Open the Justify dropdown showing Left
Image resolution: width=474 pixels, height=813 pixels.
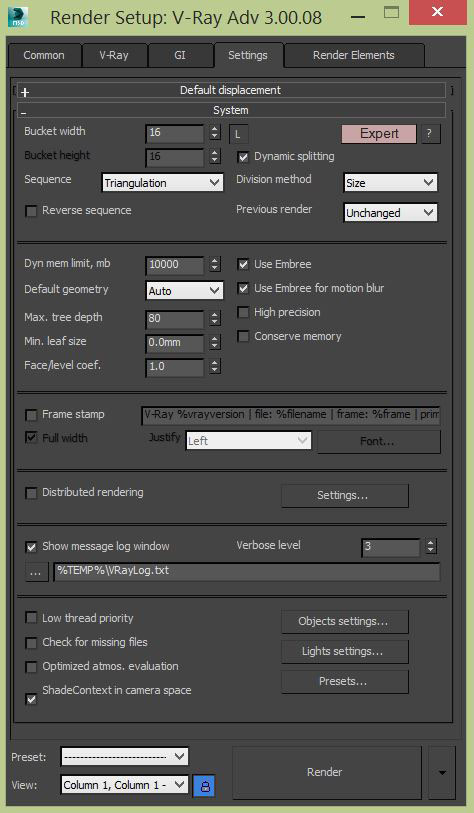point(248,441)
